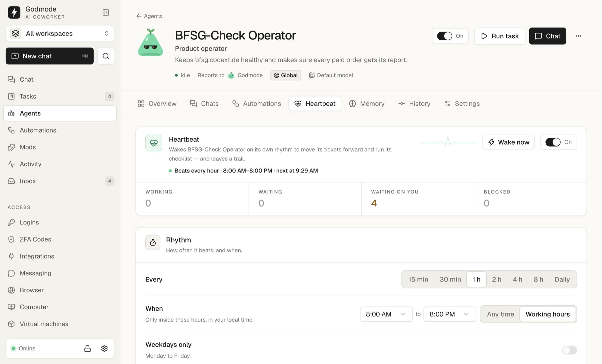Click the black Chat button in the header
The height and width of the screenshot is (364, 602).
pos(548,36)
